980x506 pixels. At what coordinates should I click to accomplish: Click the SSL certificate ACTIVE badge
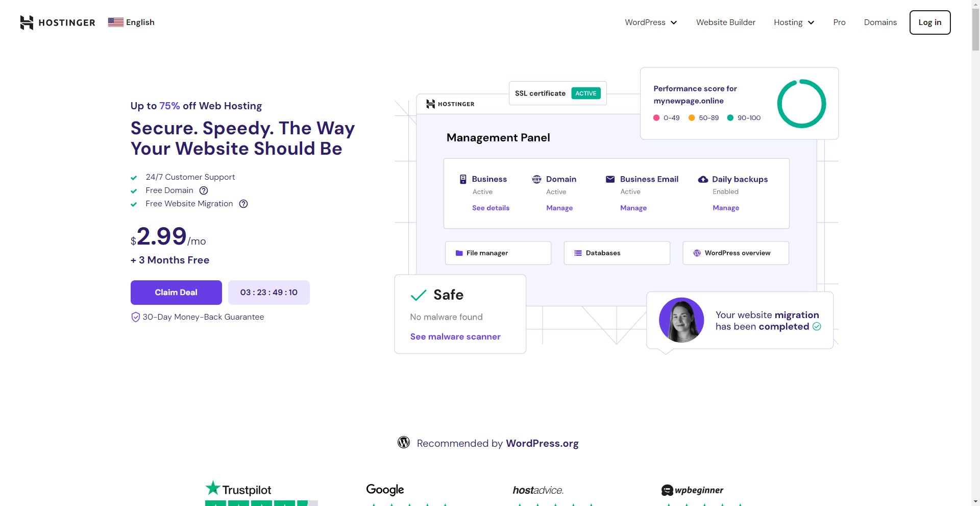(x=585, y=93)
